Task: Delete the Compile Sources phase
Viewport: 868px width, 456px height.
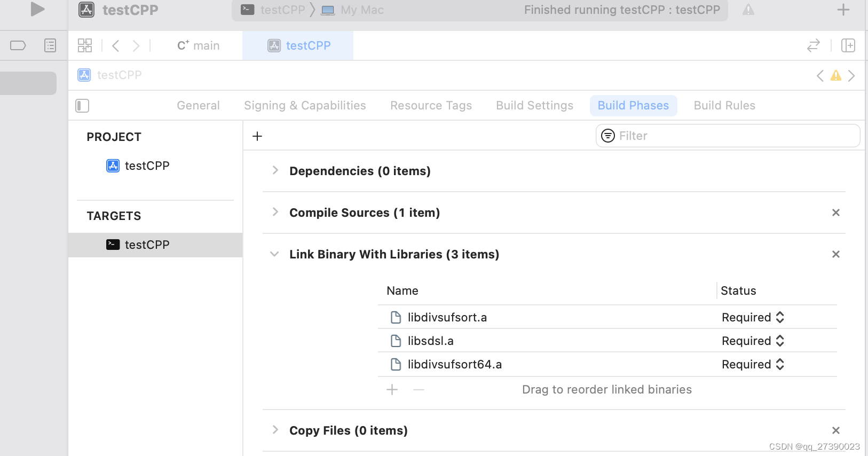Action: pyautogui.click(x=836, y=213)
